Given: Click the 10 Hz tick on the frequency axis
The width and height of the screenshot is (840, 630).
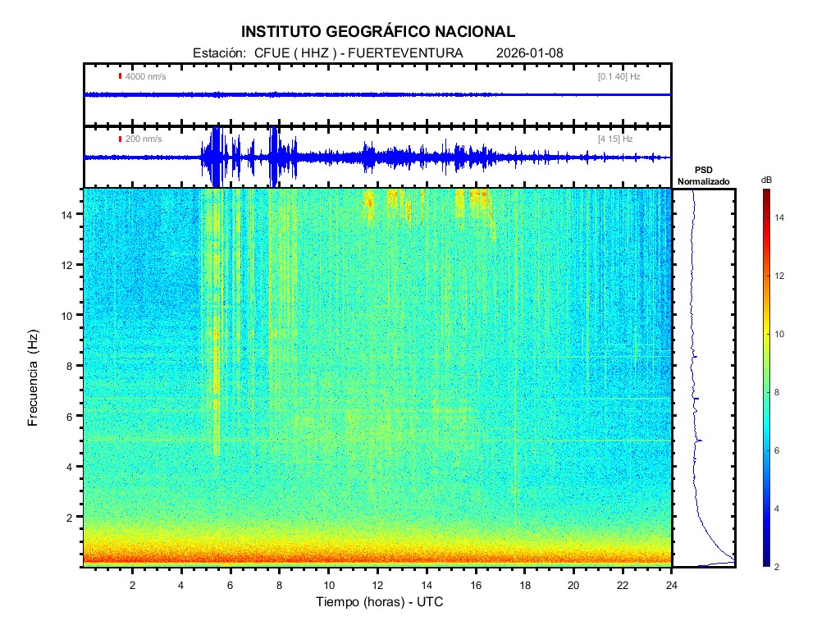Looking at the screenshot, I should tap(70, 315).
